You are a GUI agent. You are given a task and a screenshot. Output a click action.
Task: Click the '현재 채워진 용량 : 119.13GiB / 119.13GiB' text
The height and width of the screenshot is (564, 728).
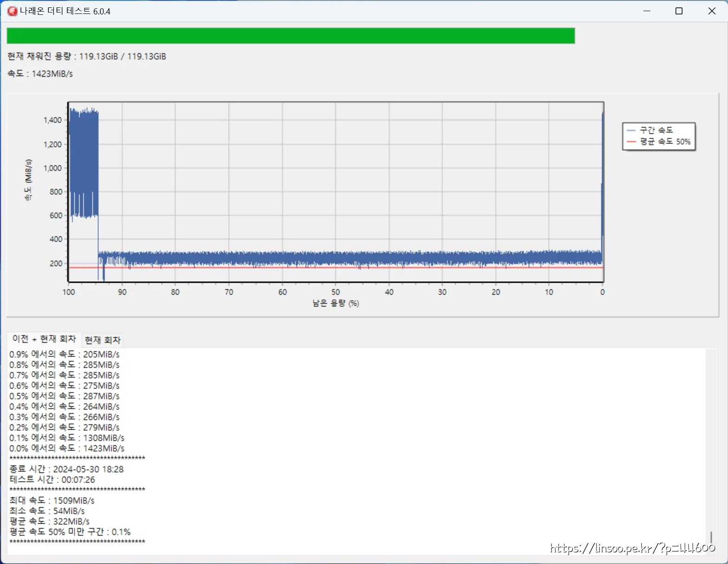coord(87,56)
